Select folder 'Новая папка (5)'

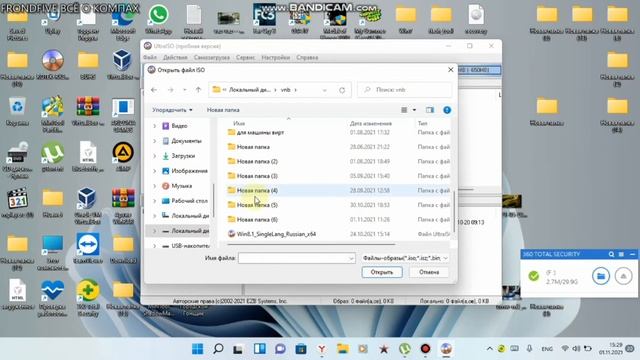click(257, 205)
